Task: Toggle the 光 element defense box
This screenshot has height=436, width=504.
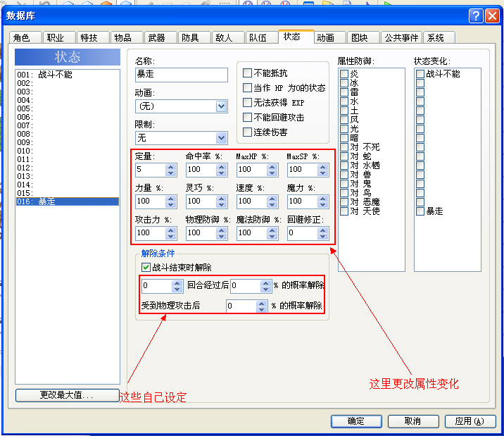Action: [x=344, y=129]
